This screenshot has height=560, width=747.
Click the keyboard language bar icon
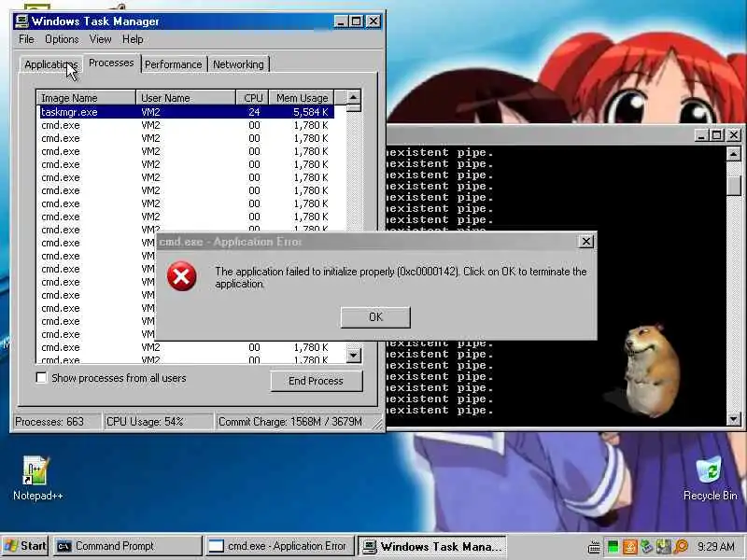click(594, 547)
